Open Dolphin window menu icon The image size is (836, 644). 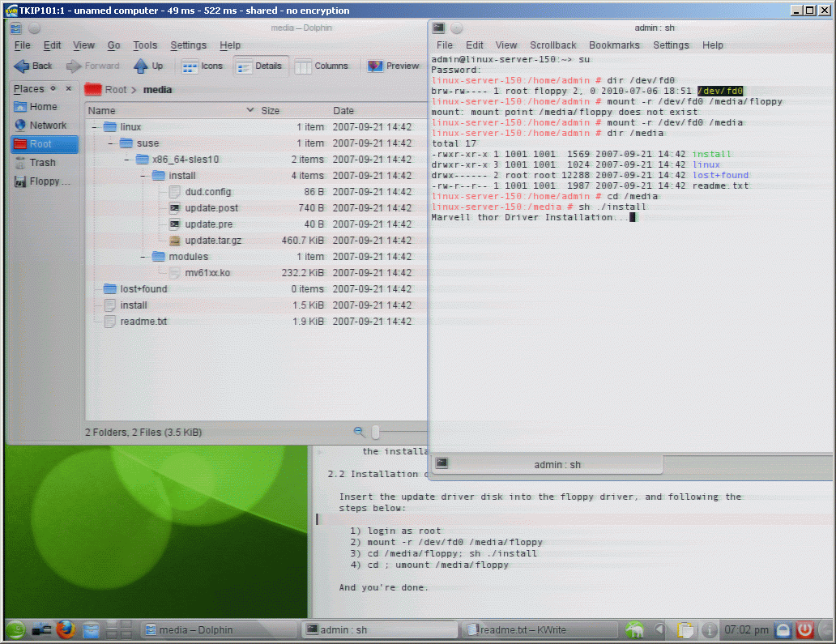click(x=15, y=28)
